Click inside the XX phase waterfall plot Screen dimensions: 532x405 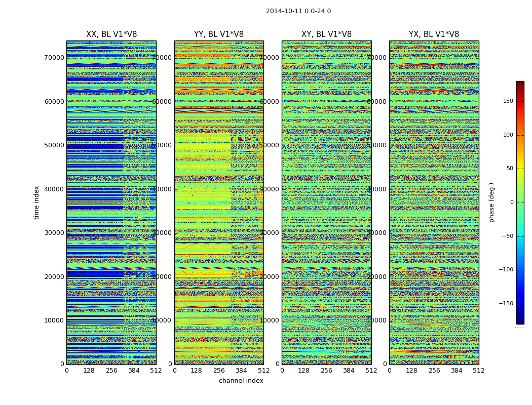pos(111,202)
